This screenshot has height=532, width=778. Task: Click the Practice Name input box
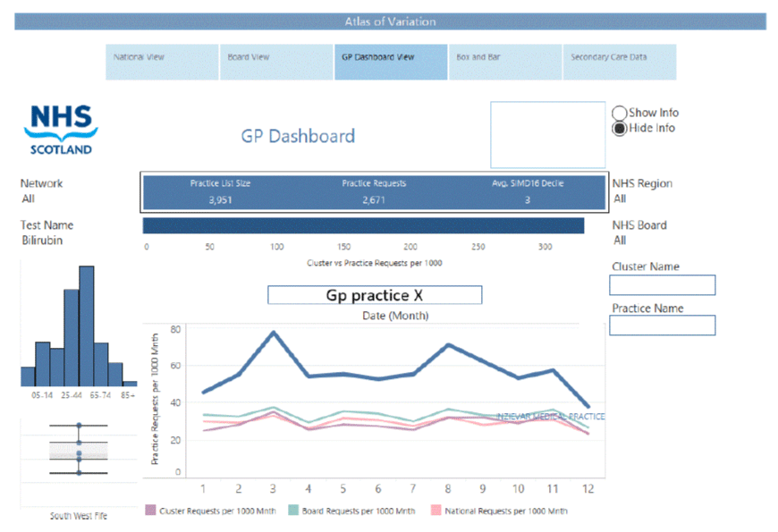663,325
